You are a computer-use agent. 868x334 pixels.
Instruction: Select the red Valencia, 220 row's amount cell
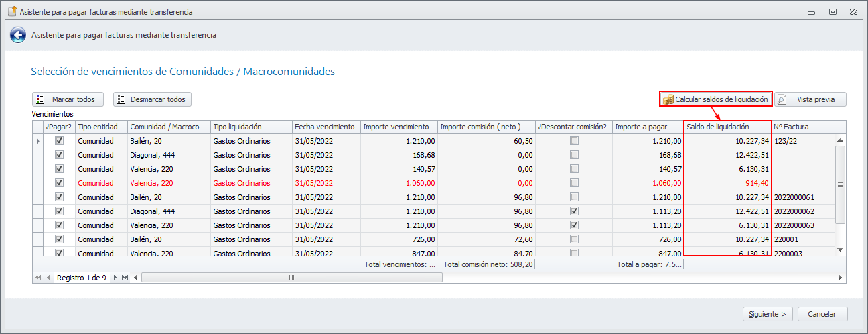coord(399,183)
